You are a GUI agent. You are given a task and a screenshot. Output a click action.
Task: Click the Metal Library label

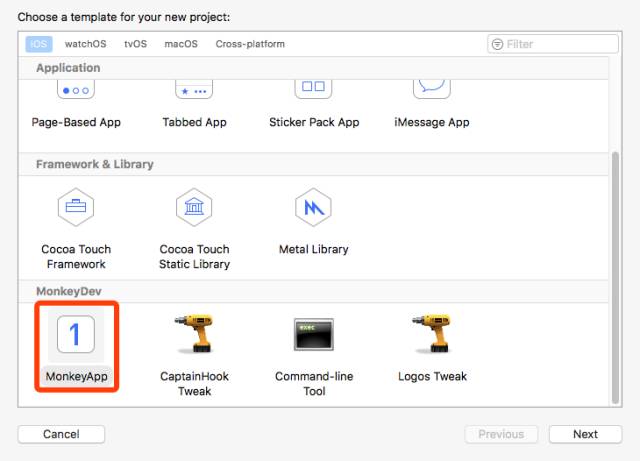coord(313,249)
